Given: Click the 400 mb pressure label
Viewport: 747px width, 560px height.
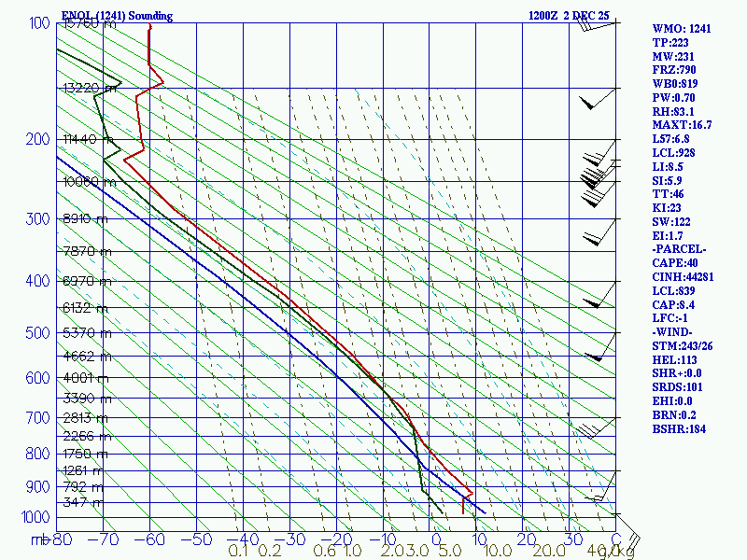Looking at the screenshot, I should point(37,281).
